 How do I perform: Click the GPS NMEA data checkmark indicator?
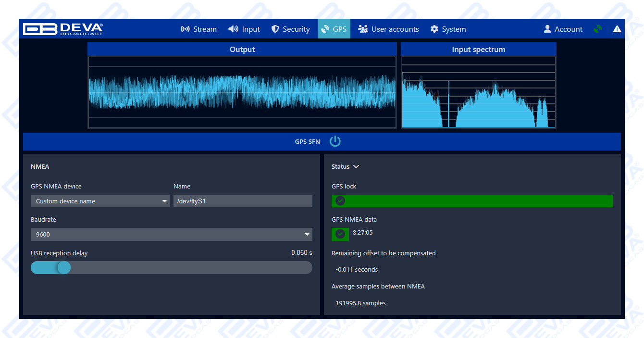pos(340,234)
